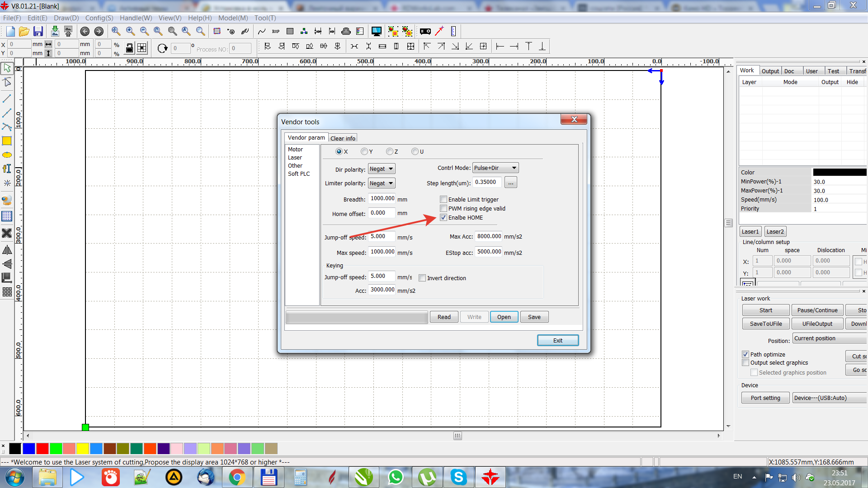868x488 pixels.
Task: Switch to the Clear info tab
Action: point(343,138)
